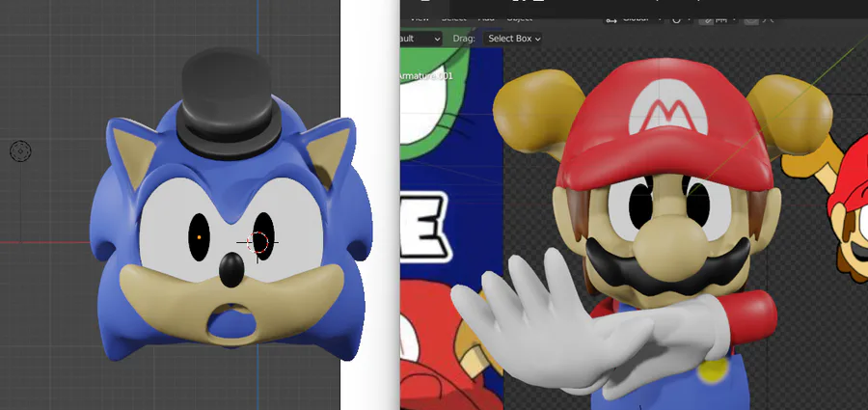
Task: Click the Armature.001 viewport label
Action: [427, 75]
